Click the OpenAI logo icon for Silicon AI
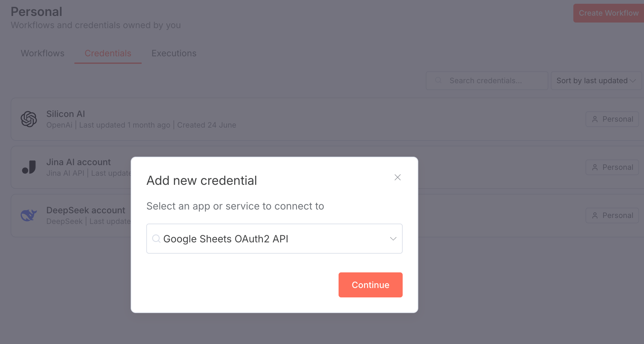Image resolution: width=644 pixels, height=344 pixels. tap(29, 119)
